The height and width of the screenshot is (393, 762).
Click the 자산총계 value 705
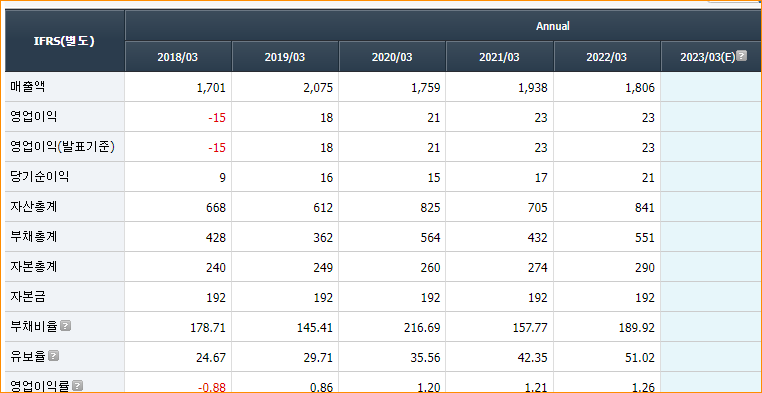pyautogui.click(x=538, y=208)
